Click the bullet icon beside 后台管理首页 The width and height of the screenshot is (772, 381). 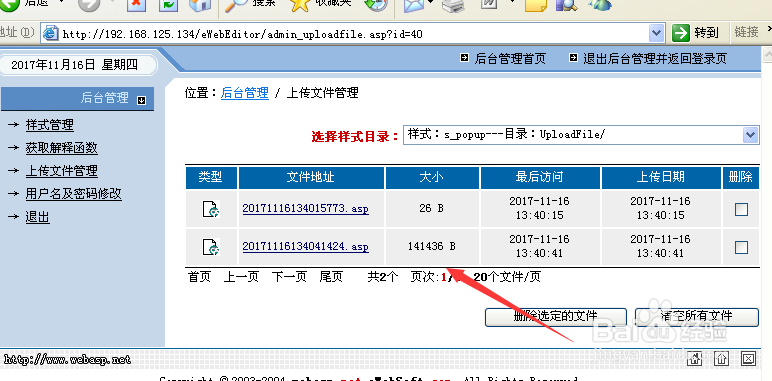[464, 58]
